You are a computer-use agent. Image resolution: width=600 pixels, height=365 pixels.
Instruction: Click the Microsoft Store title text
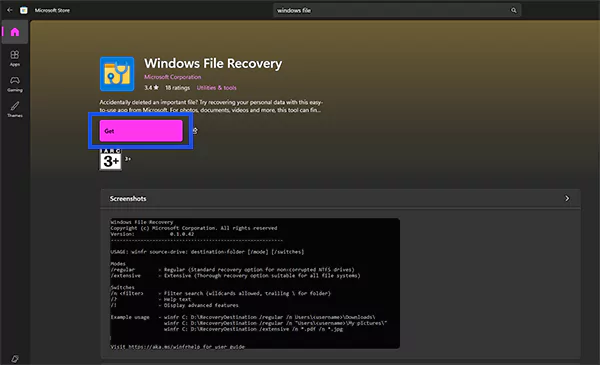point(52,10)
